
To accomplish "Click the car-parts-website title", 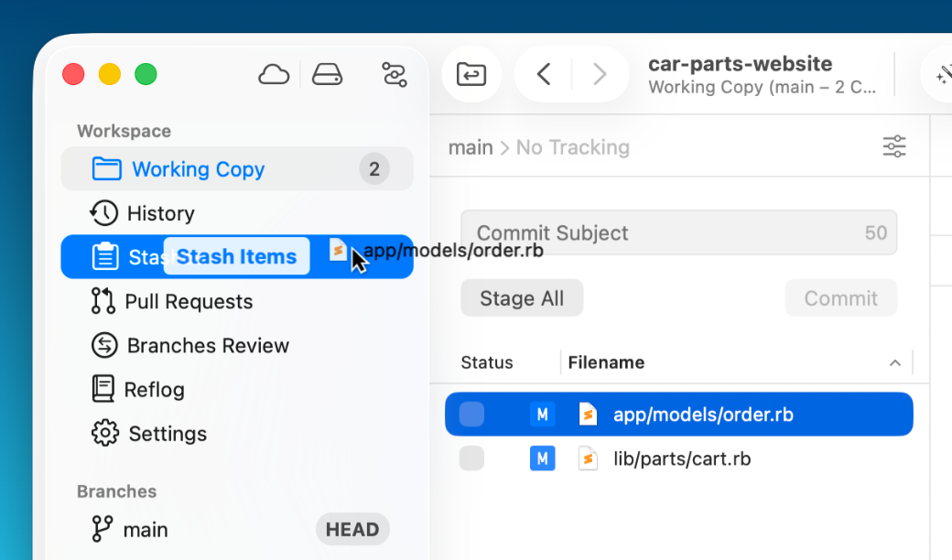I will 741,64.
